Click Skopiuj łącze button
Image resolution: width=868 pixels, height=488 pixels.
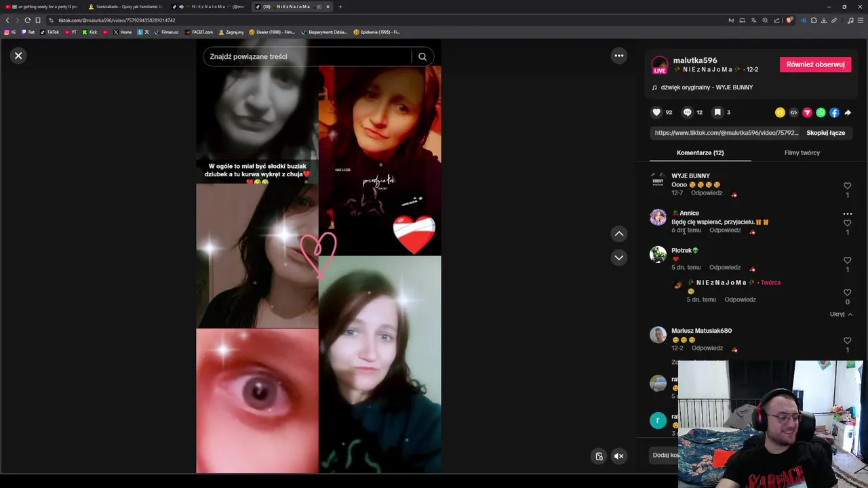pyautogui.click(x=825, y=133)
